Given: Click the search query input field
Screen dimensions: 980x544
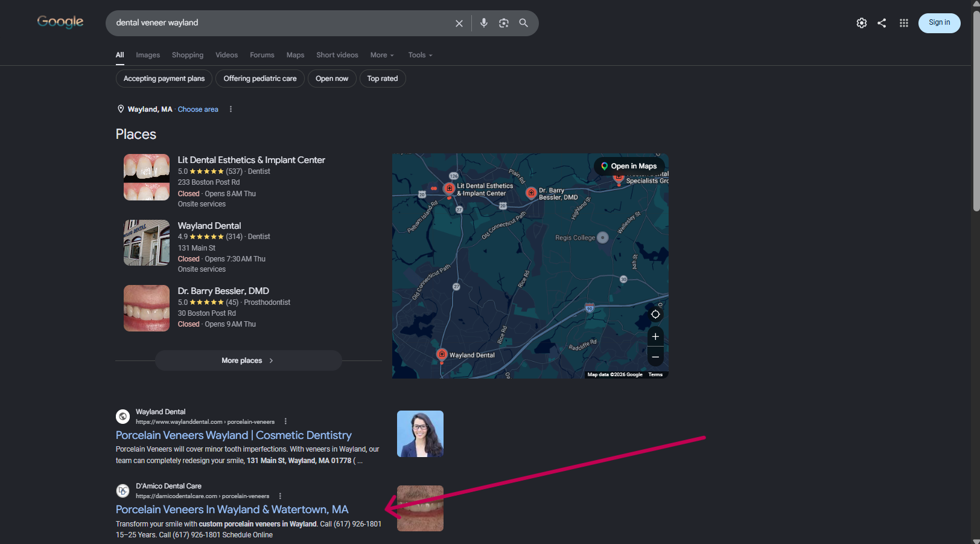Looking at the screenshot, I should 281,23.
